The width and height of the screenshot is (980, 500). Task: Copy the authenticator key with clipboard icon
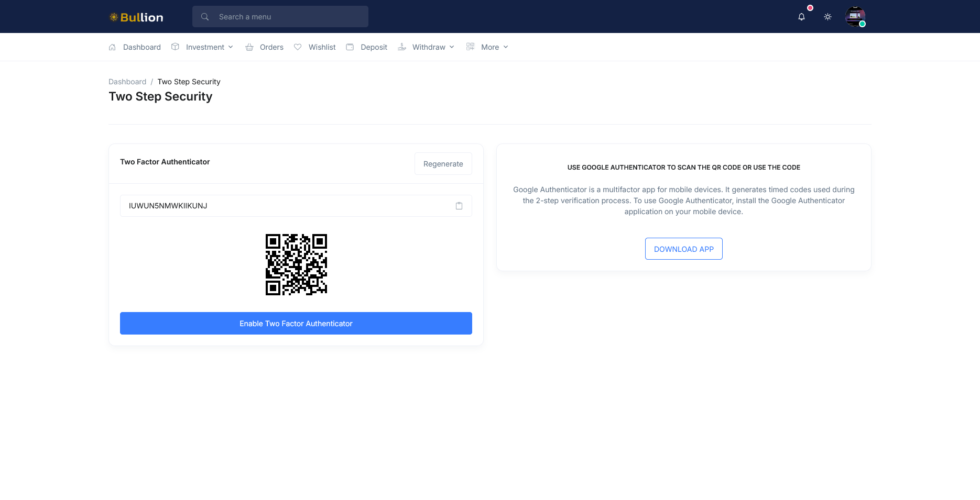[x=459, y=206]
